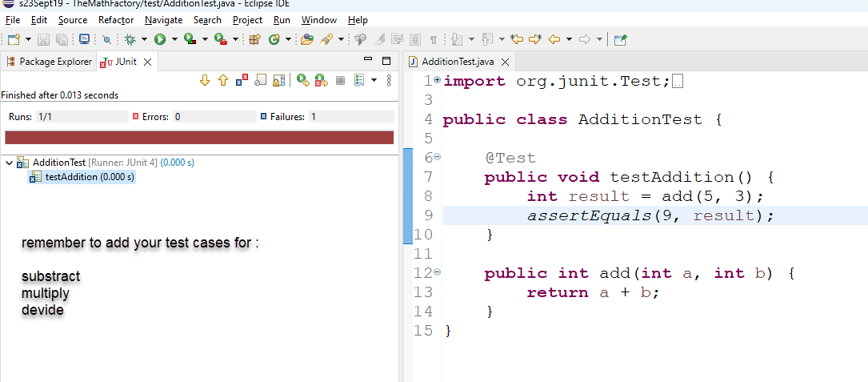
Task: Toggle Word Wrap icon in toolbar
Action: click(x=398, y=39)
